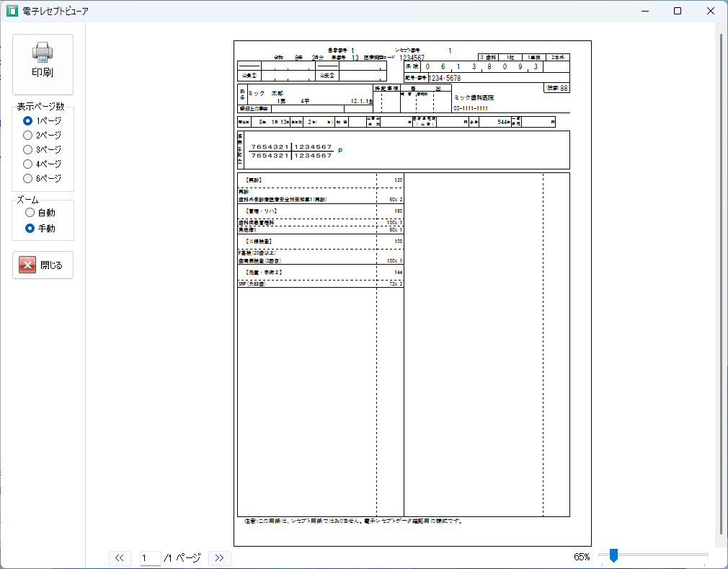Select 手動 zoom mode
728x569 pixels.
point(30,228)
